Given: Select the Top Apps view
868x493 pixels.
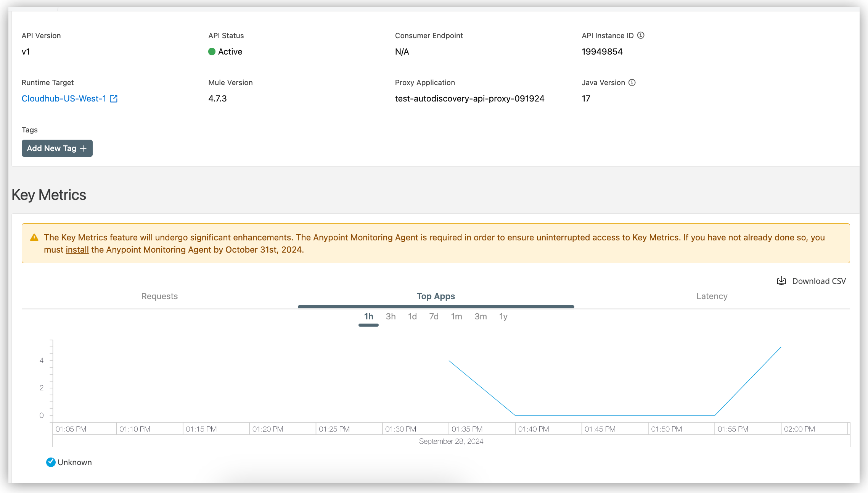Looking at the screenshot, I should pos(436,296).
